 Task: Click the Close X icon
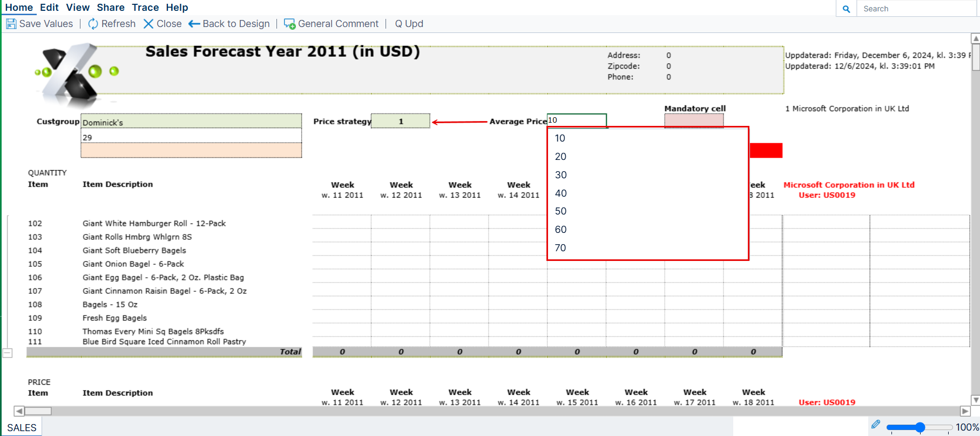pyautogui.click(x=148, y=24)
